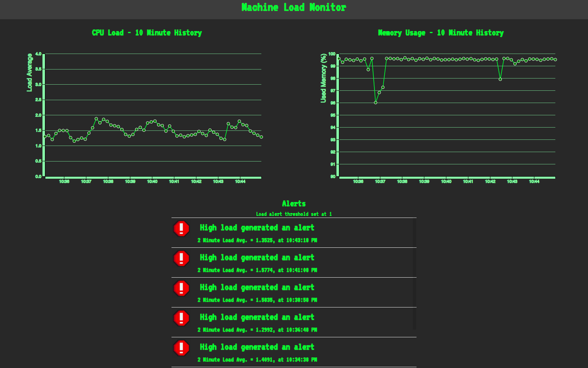Click the red warning icon for 10:38:58 PM alert
The image size is (588, 368).
pyautogui.click(x=181, y=288)
